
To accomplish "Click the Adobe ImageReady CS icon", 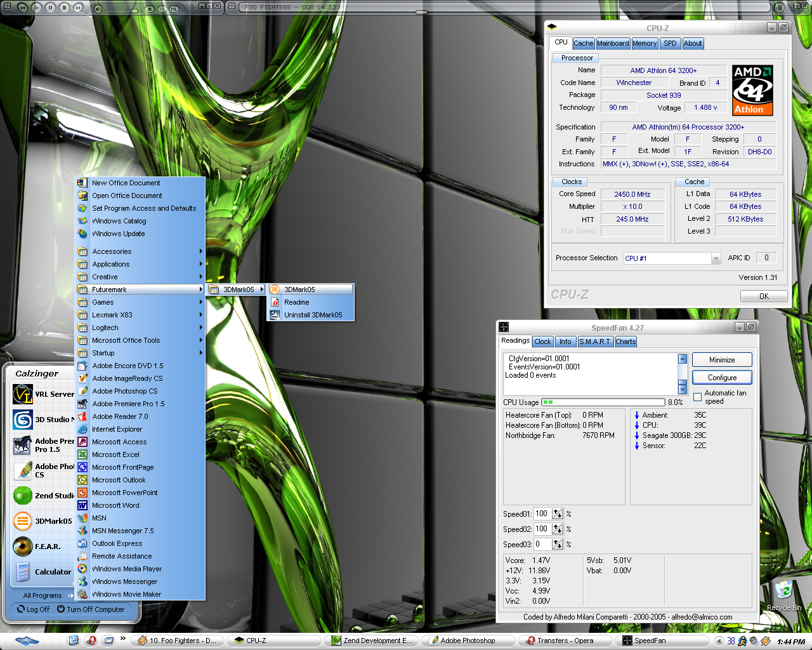I will 82,378.
